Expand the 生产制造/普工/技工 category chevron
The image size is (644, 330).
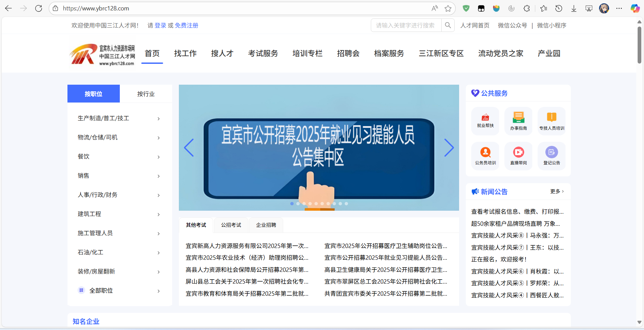(158, 119)
